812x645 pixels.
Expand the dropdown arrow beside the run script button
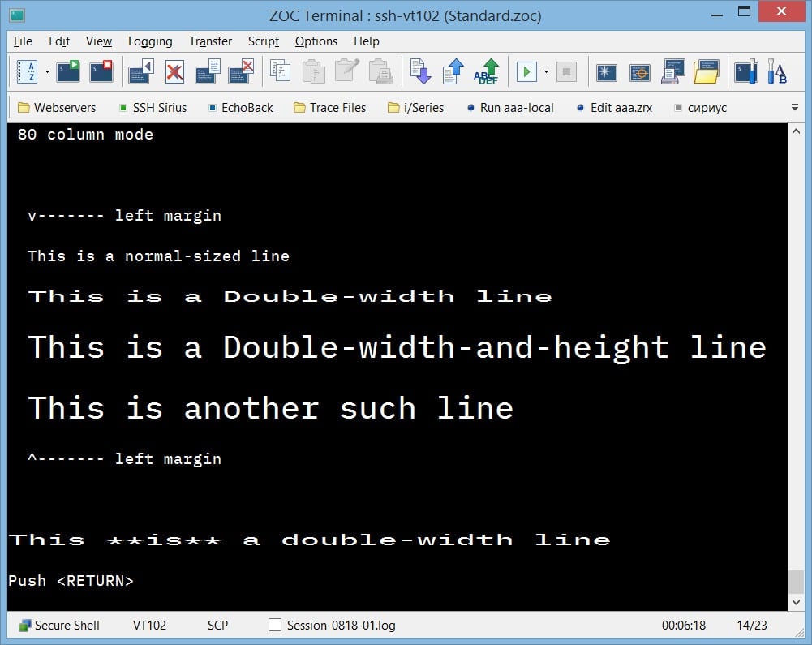tap(546, 71)
